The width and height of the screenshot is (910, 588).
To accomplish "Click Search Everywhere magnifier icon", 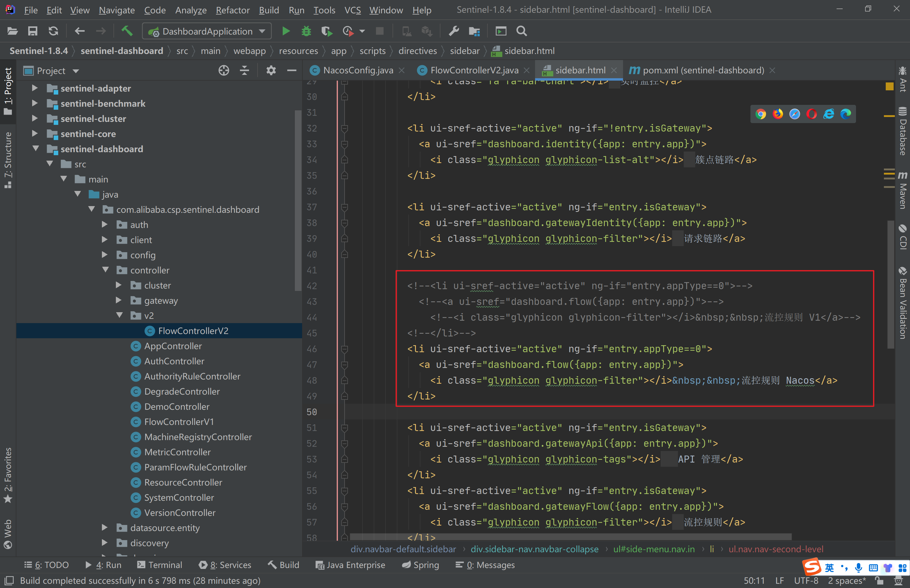I will [521, 31].
